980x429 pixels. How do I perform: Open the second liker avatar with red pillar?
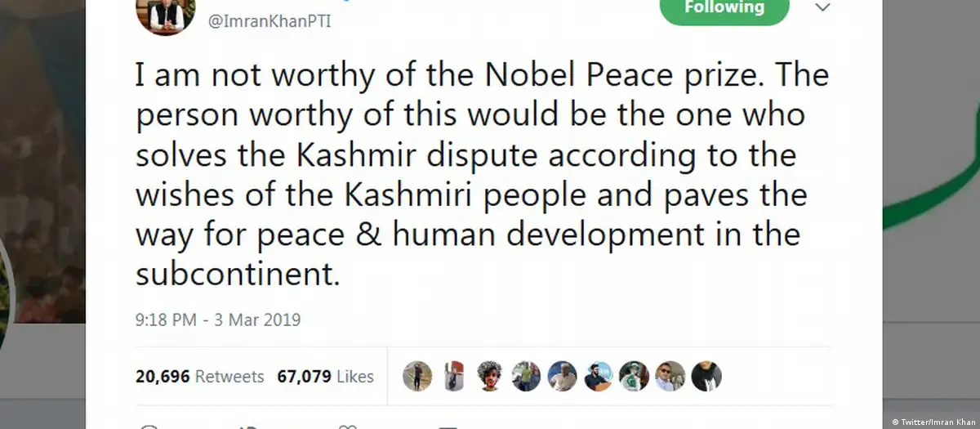pyautogui.click(x=453, y=376)
